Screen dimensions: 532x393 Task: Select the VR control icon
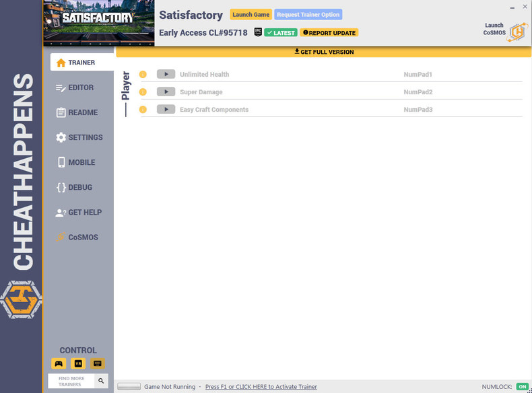point(78,363)
